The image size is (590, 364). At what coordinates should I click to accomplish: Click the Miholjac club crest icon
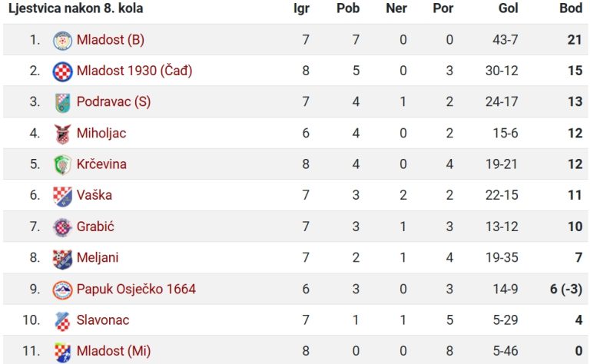(62, 134)
